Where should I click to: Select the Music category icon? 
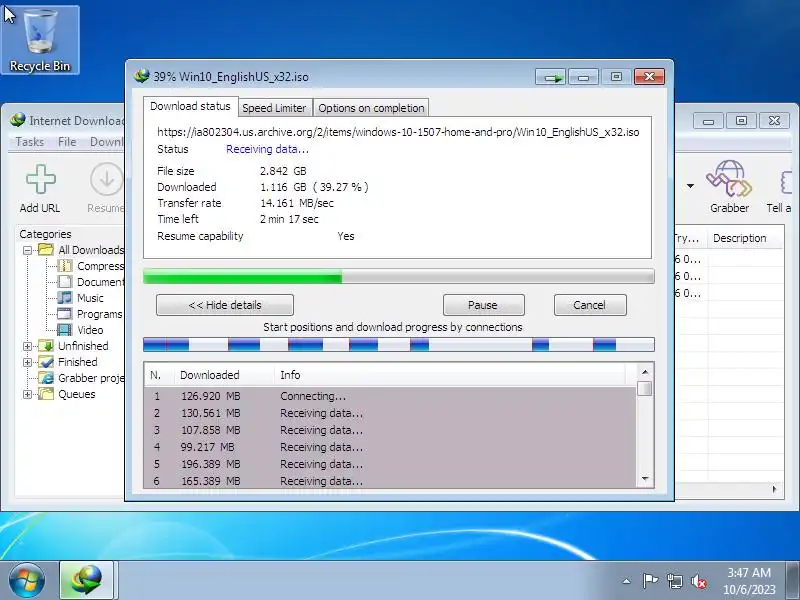coord(64,297)
